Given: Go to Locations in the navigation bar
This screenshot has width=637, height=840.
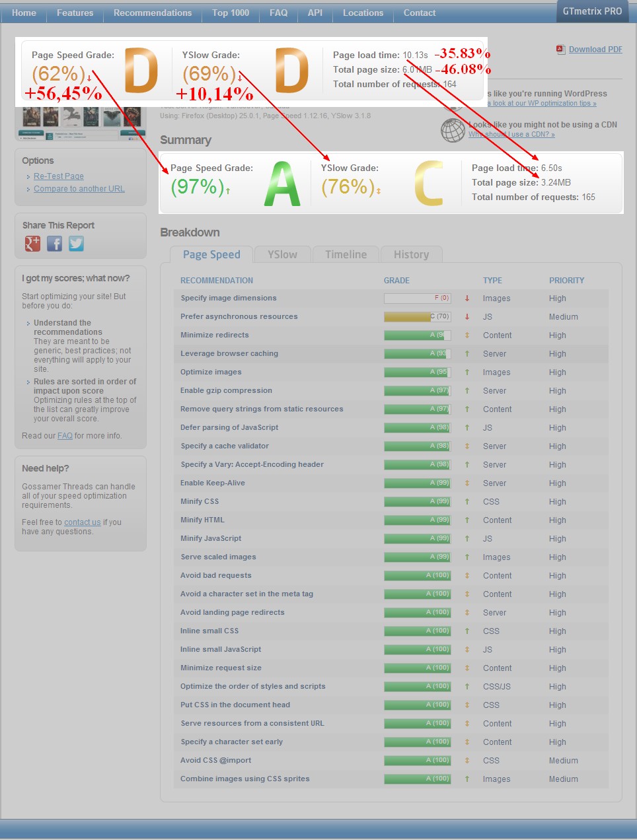Looking at the screenshot, I should coord(363,13).
